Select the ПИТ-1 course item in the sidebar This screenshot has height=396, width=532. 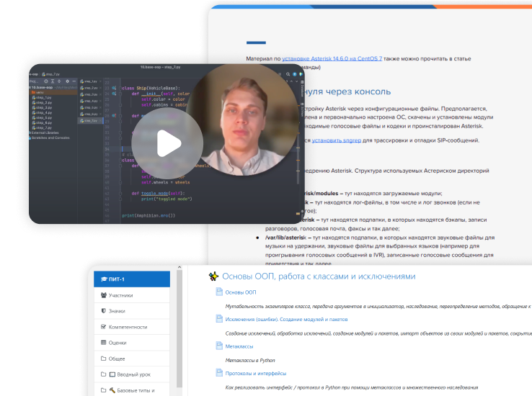pyautogui.click(x=132, y=279)
